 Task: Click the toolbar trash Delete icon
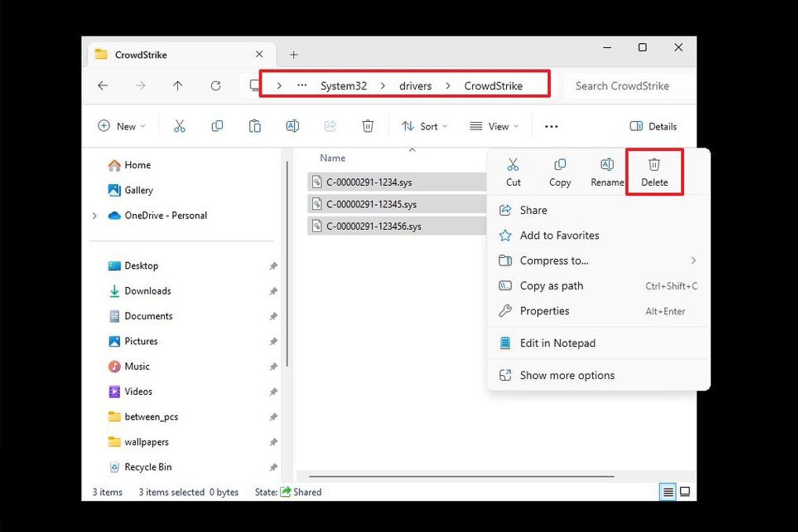click(368, 126)
